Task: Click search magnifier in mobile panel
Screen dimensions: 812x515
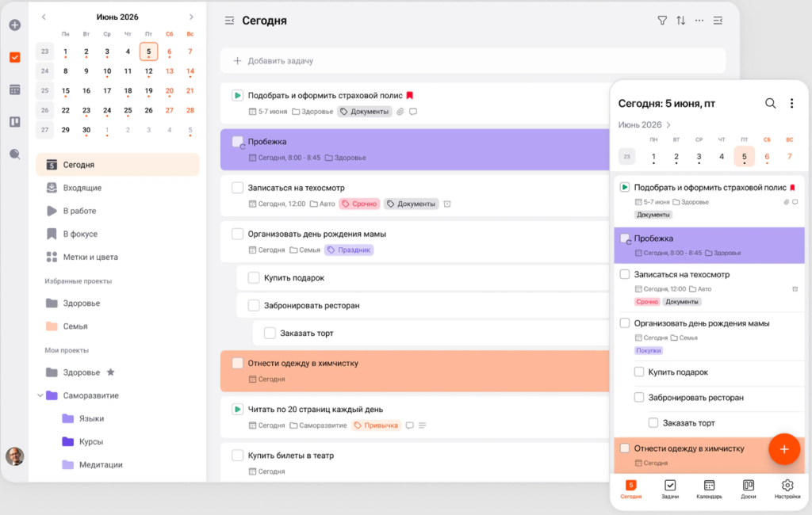Action: (x=771, y=103)
